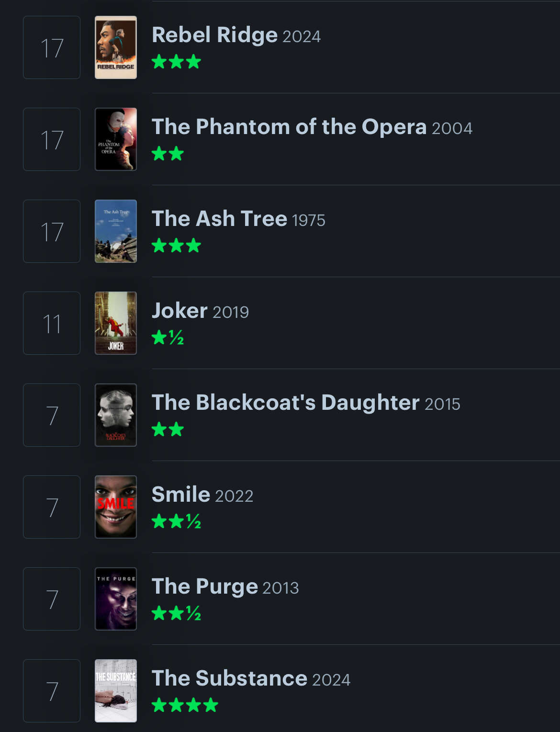
Task: Open The Ash Tree title link
Action: coord(219,219)
